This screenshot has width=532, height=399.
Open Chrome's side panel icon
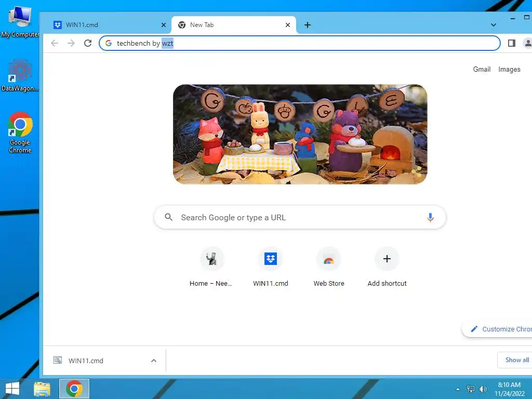coord(512,43)
